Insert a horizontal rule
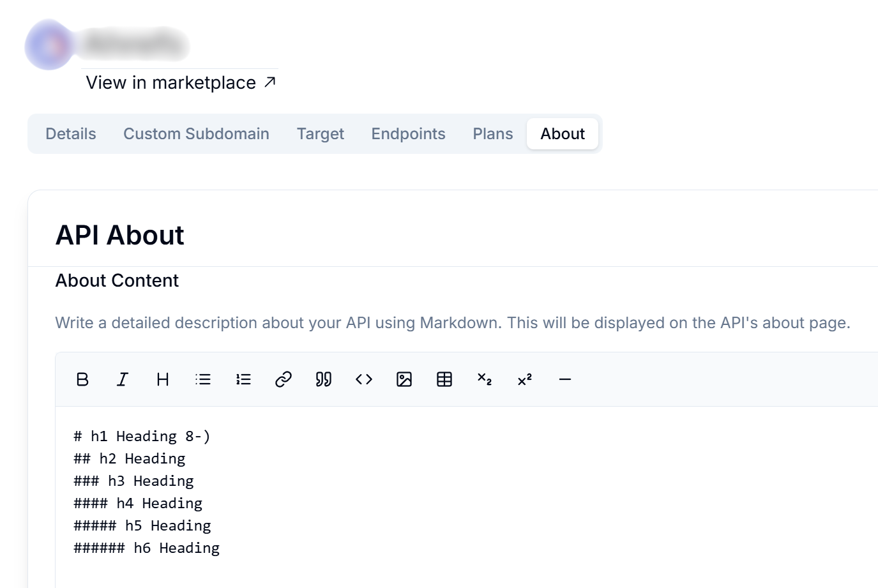The width and height of the screenshot is (878, 588). pos(565,379)
